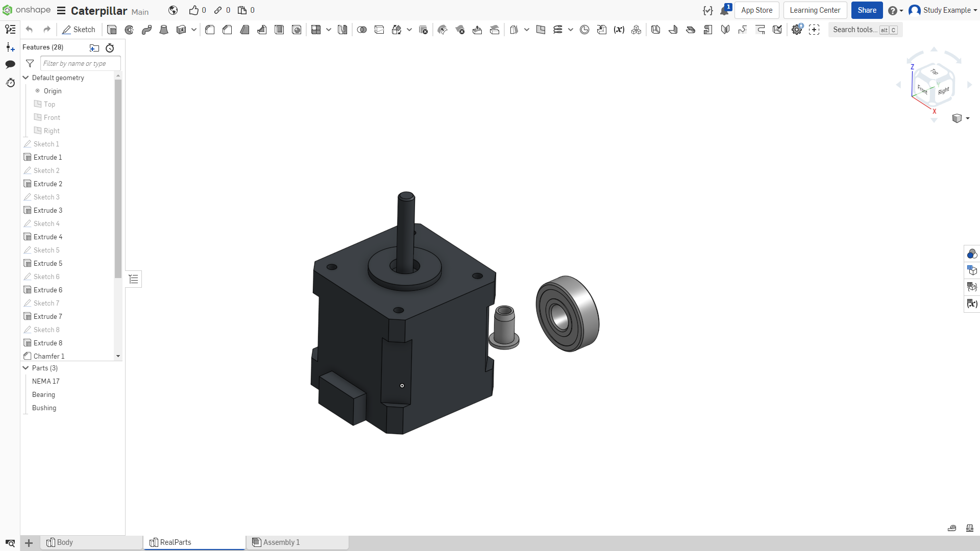Select the Delete part tool
Viewport: 980px width, 551px height.
[x=423, y=30]
